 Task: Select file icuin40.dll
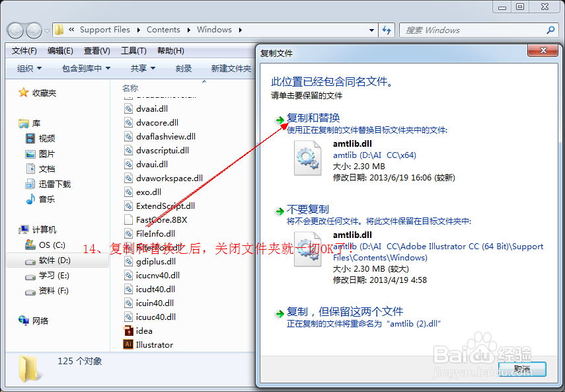point(149,303)
